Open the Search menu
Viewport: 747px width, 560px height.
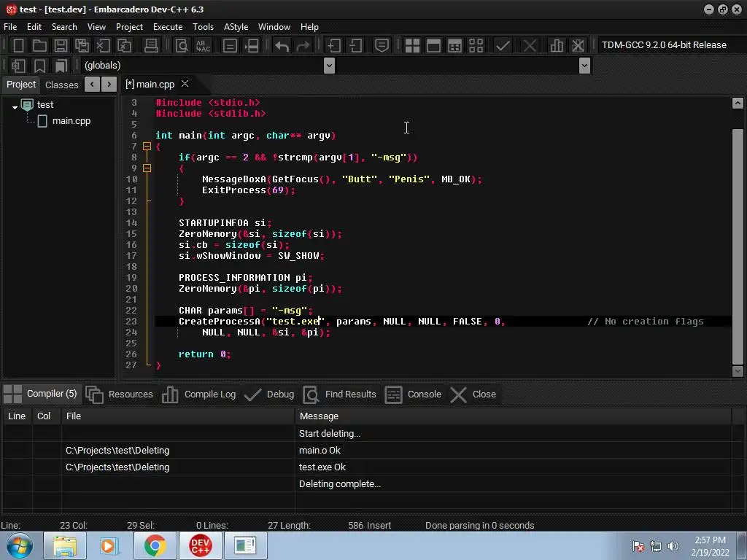point(64,27)
